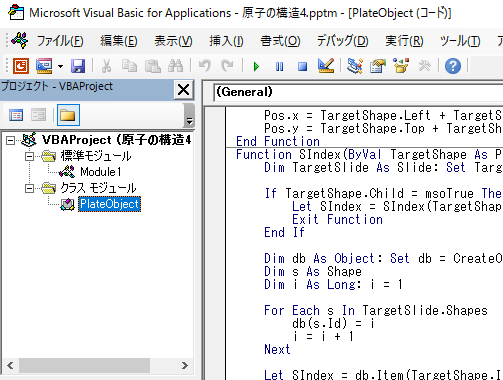Viewport: 503px width, 380px height.
Task: Click 'Function SIndex' declaration line
Action: coord(368,154)
